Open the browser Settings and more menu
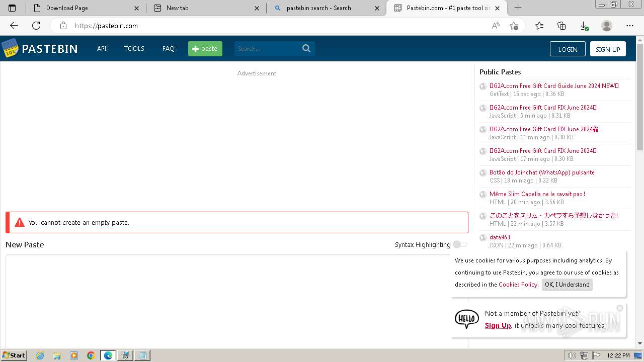Image resolution: width=644 pixels, height=362 pixels. point(630,26)
